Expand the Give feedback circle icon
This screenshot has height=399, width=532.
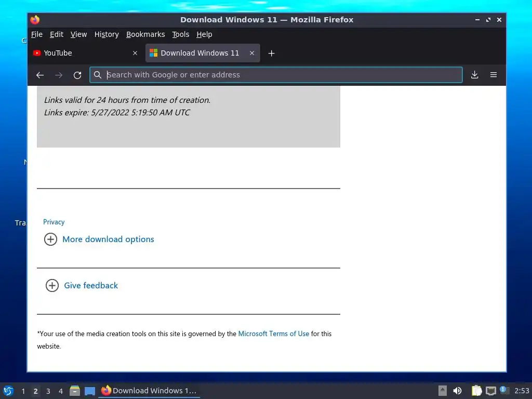(52, 285)
